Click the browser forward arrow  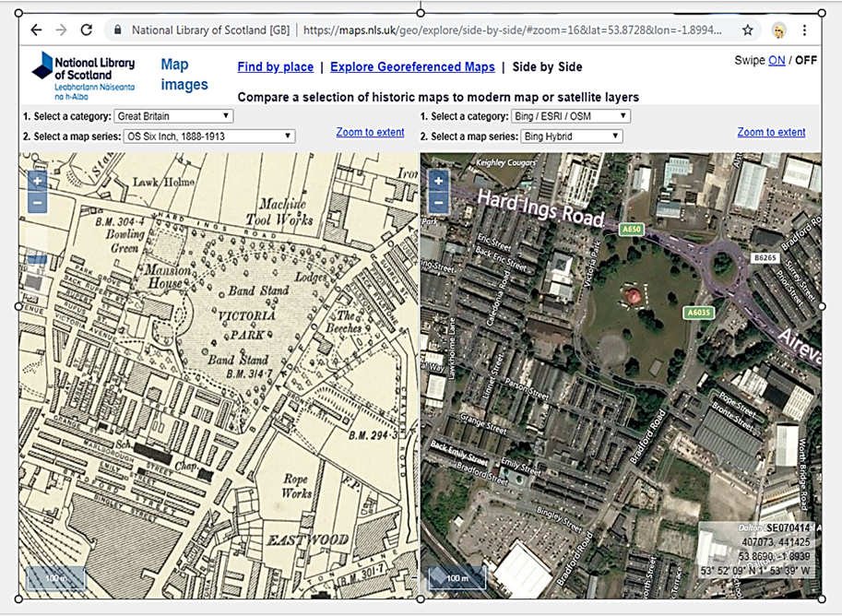click(x=61, y=30)
